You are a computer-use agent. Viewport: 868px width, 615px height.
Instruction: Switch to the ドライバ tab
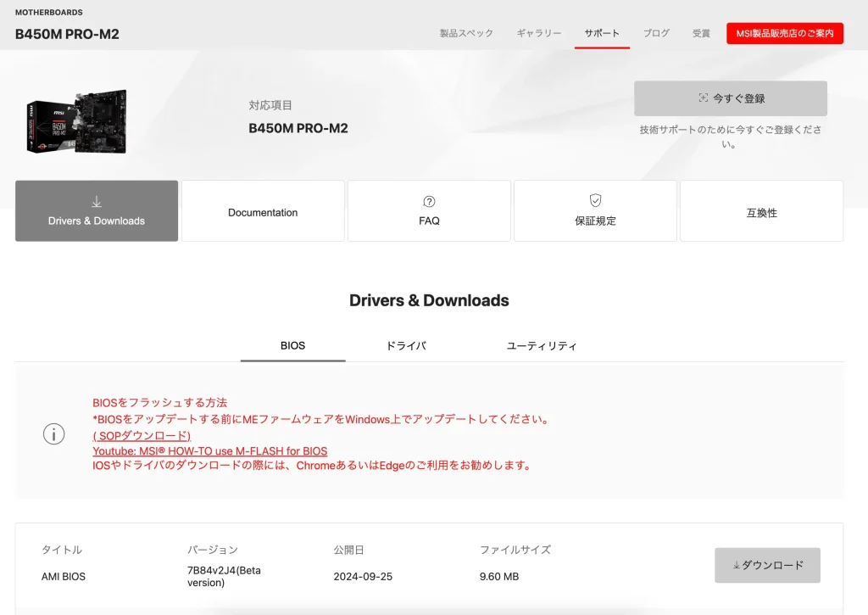click(x=406, y=345)
